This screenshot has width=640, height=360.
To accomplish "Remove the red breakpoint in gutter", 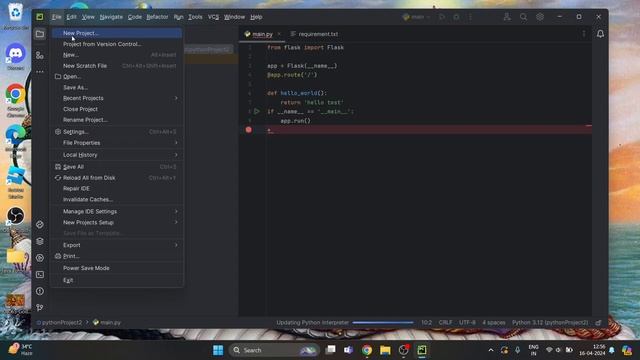I will click(x=249, y=130).
